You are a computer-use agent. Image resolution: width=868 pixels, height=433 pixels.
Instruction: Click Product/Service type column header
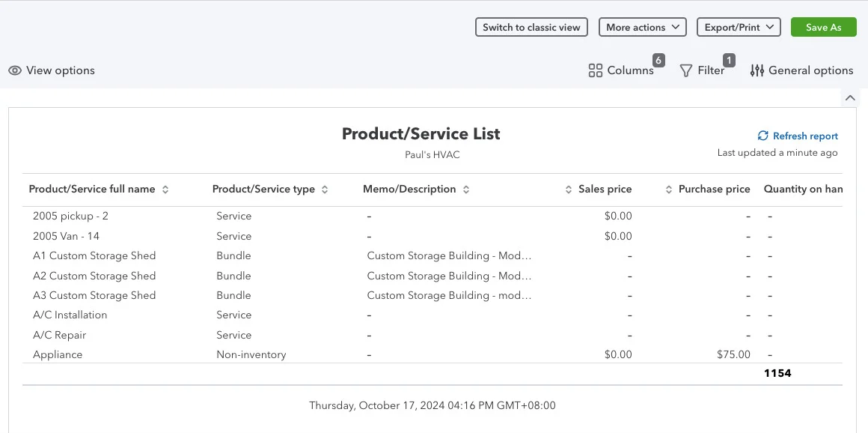point(263,189)
